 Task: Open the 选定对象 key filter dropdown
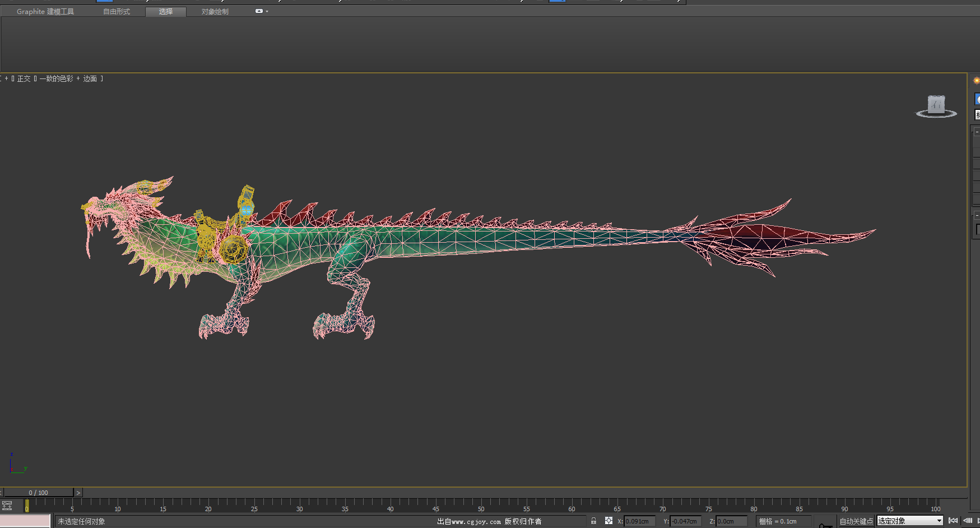tap(910, 521)
